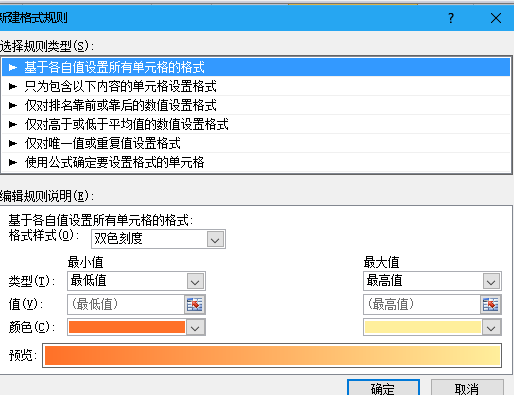The image size is (514, 395).
Task: Open maximum type dropdown showing 最高值
Action: click(432, 281)
